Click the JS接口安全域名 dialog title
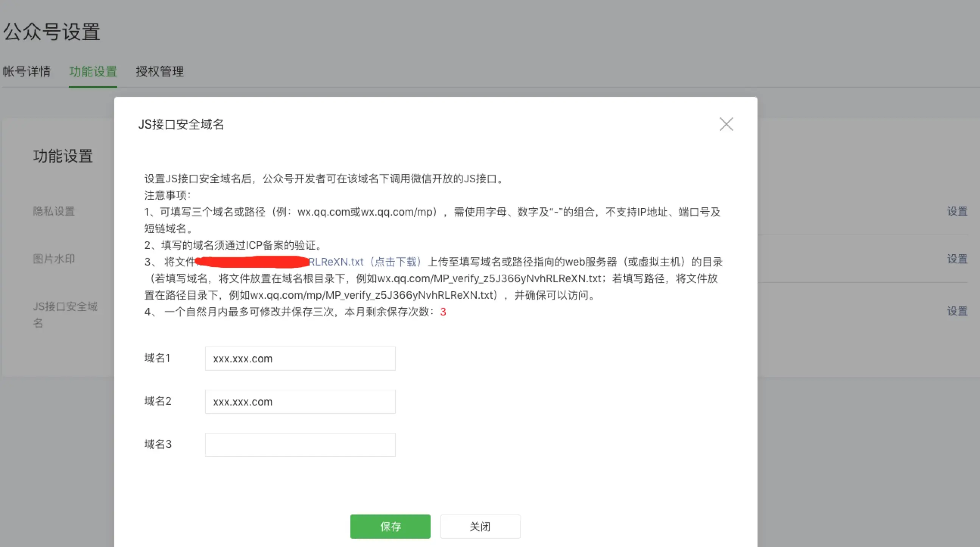Screen dimensions: 980x547 181,124
